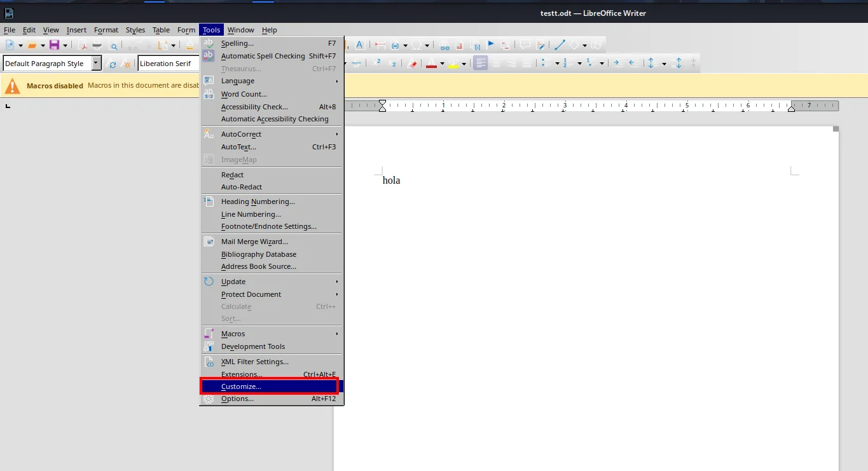Open the Format menu in menu bar

pos(106,30)
